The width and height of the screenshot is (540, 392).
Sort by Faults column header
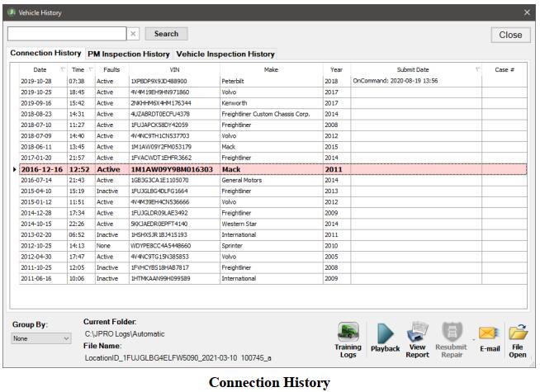point(111,69)
